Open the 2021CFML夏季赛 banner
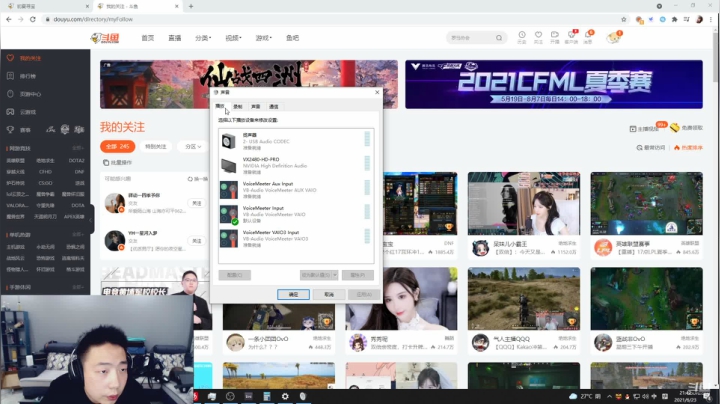720x404 pixels. (554, 84)
